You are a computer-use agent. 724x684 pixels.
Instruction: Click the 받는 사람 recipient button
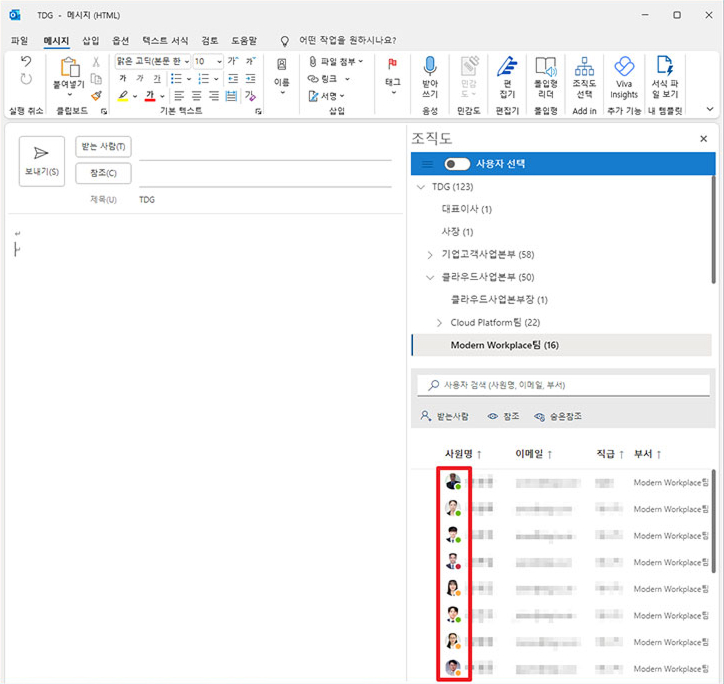tap(103, 147)
